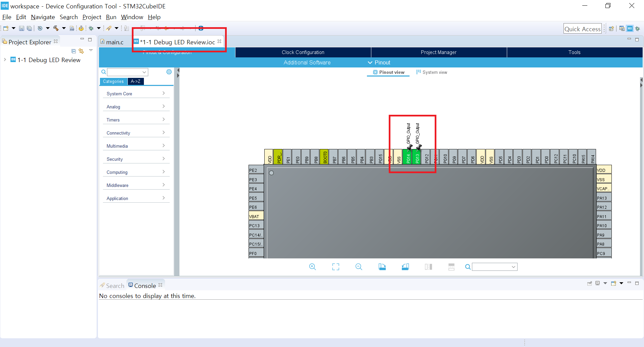Click the Display Selected Console icon
This screenshot has width=644, height=347.
pos(598,283)
